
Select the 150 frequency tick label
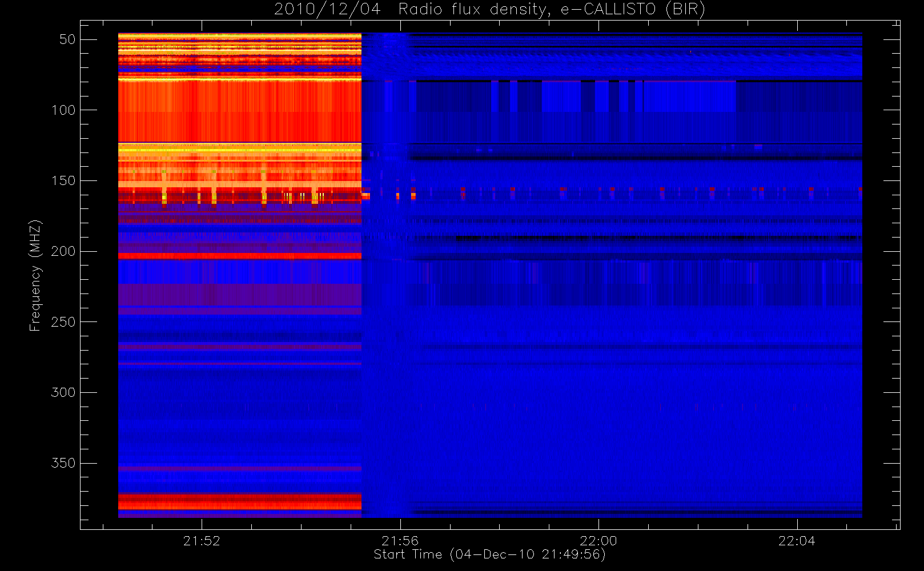[63, 180]
